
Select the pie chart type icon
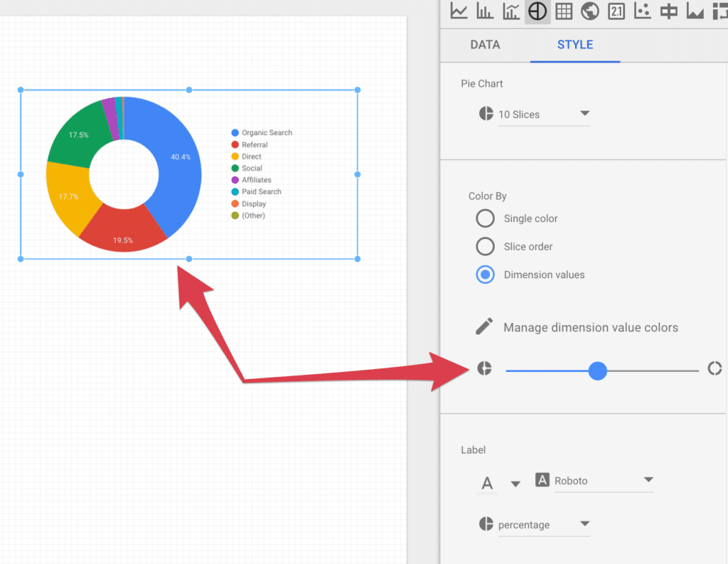click(537, 11)
